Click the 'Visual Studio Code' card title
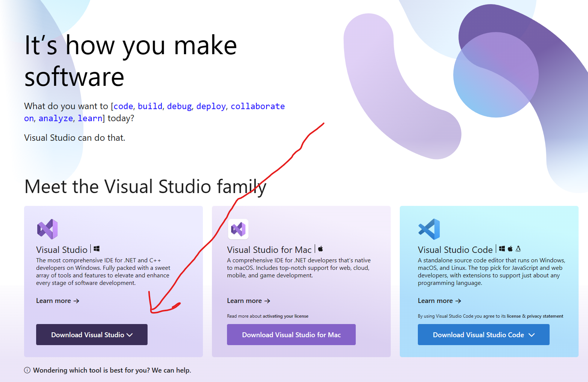The width and height of the screenshot is (588, 382). [x=455, y=250]
